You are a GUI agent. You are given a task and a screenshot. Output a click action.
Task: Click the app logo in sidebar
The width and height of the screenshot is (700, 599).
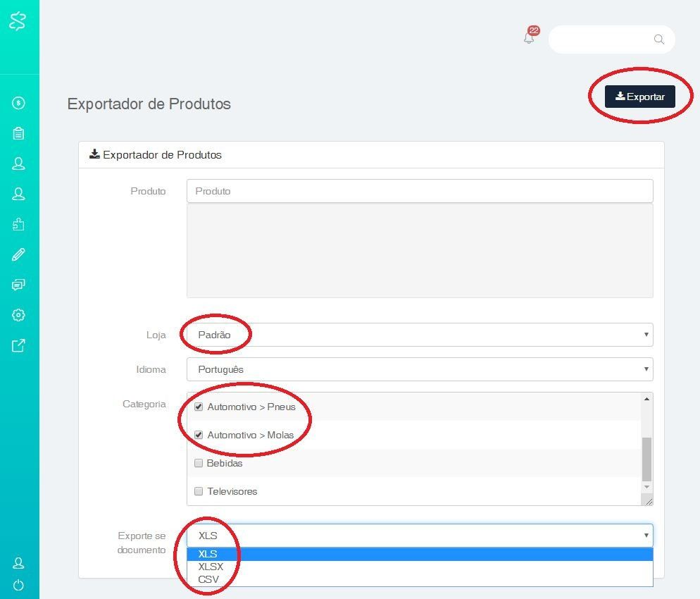(x=18, y=21)
